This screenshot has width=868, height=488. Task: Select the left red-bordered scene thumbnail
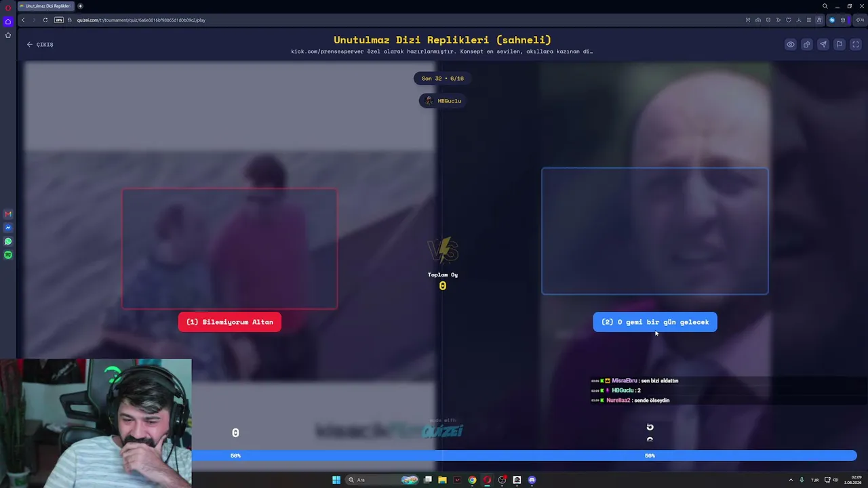click(230, 249)
